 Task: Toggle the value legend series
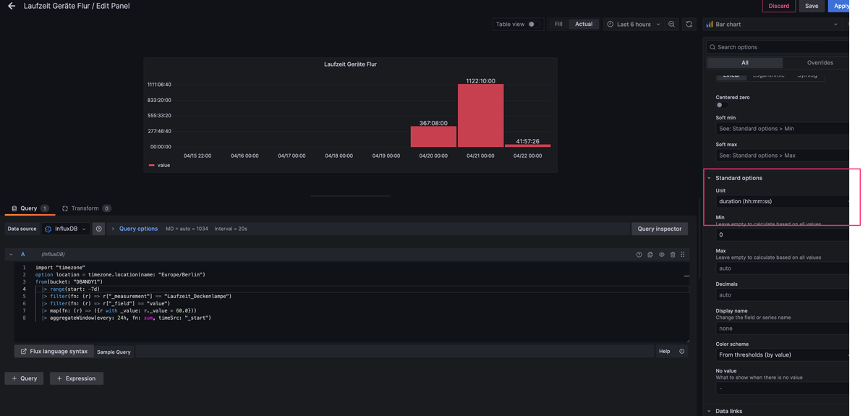coord(159,166)
